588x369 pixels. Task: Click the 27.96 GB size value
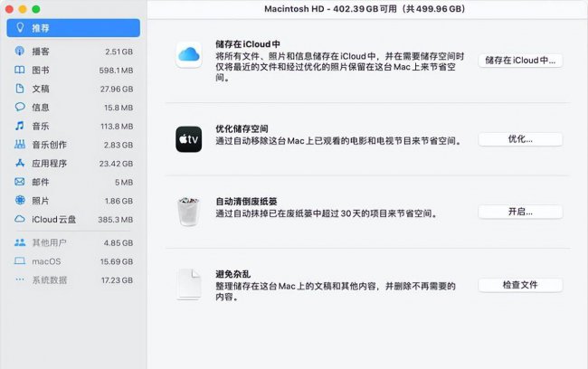(117, 90)
